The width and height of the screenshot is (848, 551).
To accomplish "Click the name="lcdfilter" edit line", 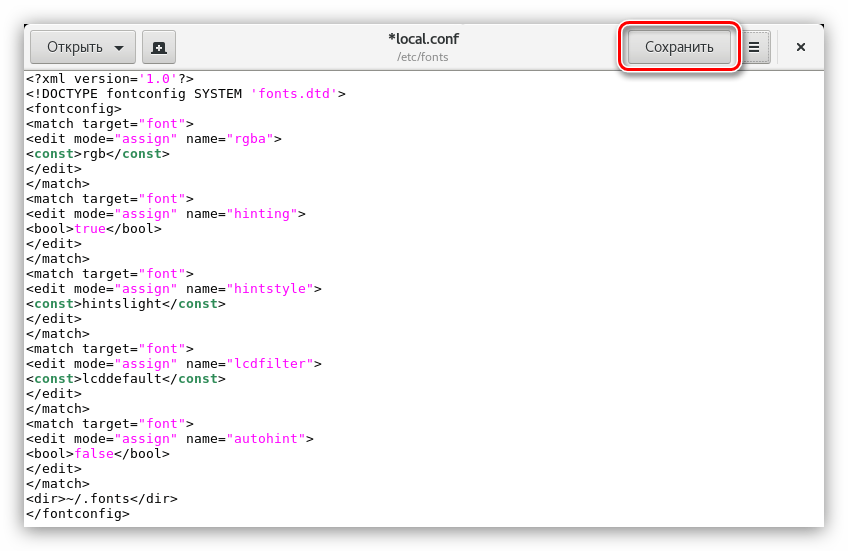I will point(170,364).
